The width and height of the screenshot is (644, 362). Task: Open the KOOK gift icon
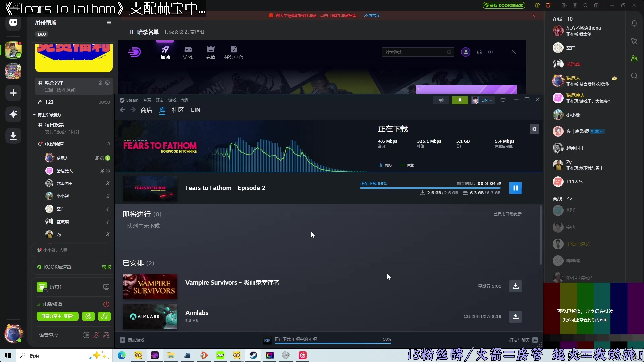537,5
